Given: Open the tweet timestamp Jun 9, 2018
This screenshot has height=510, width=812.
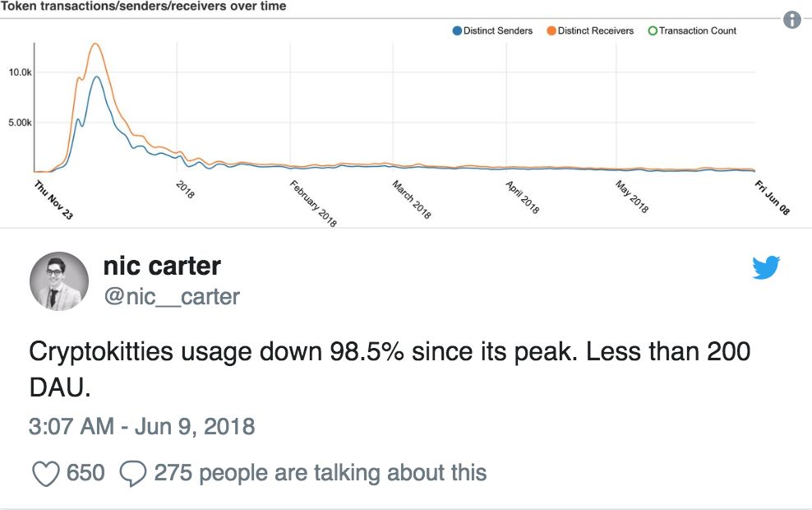Looking at the screenshot, I should [x=141, y=427].
